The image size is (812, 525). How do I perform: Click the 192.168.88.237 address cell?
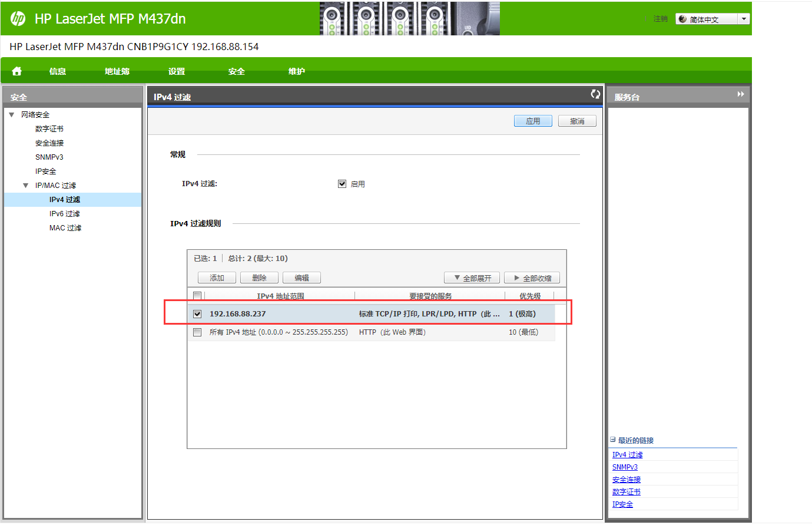click(238, 314)
